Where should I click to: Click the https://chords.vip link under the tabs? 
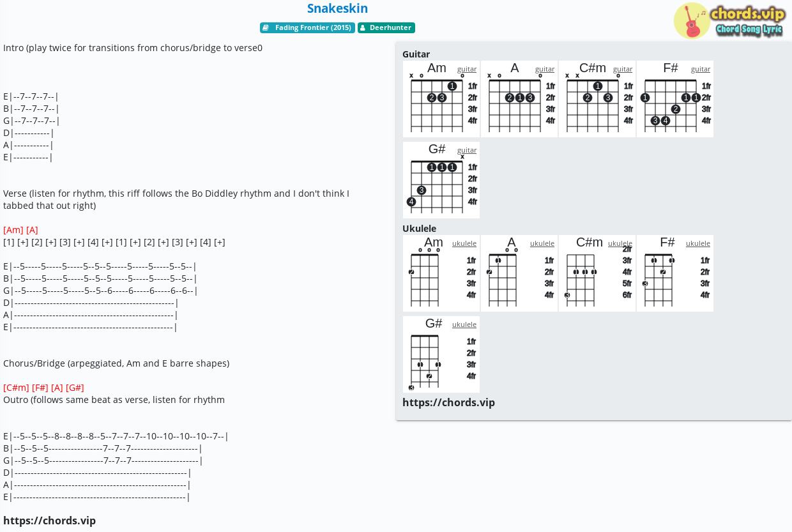point(50,521)
